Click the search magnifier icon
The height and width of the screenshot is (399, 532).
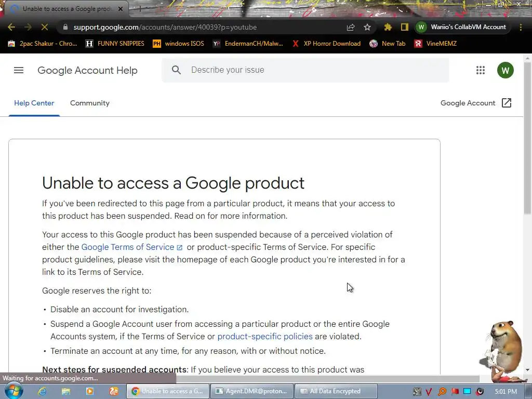click(176, 70)
